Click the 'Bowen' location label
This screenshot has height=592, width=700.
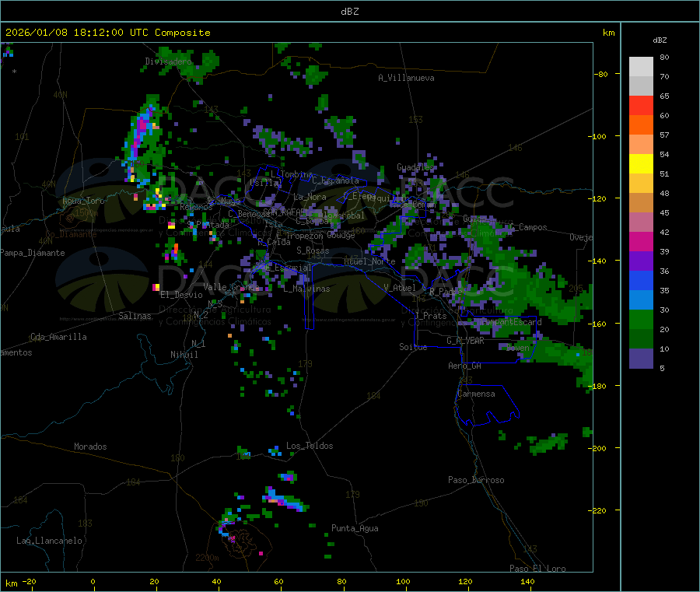click(518, 347)
